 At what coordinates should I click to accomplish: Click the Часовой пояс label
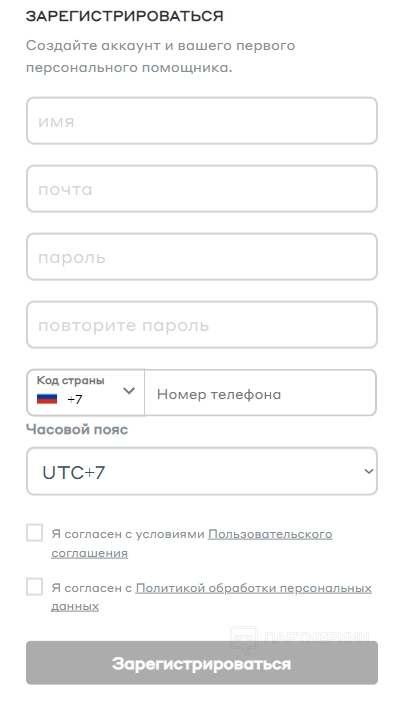point(77,429)
